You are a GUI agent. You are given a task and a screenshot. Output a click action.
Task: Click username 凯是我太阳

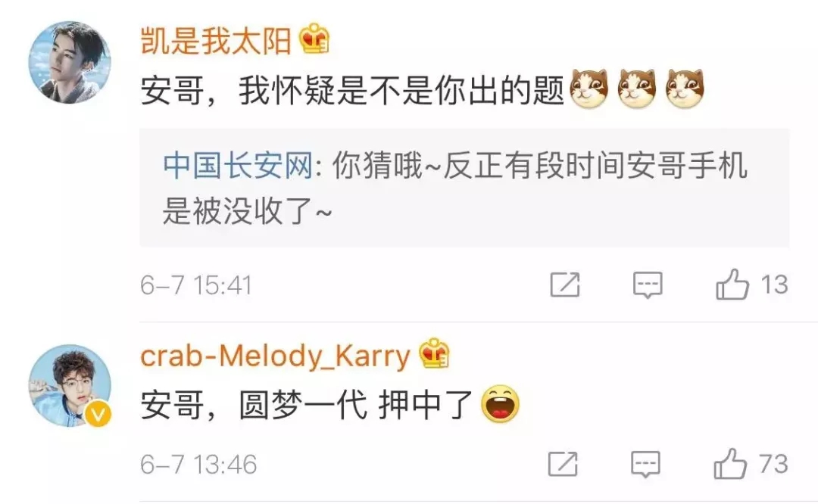[216, 40]
